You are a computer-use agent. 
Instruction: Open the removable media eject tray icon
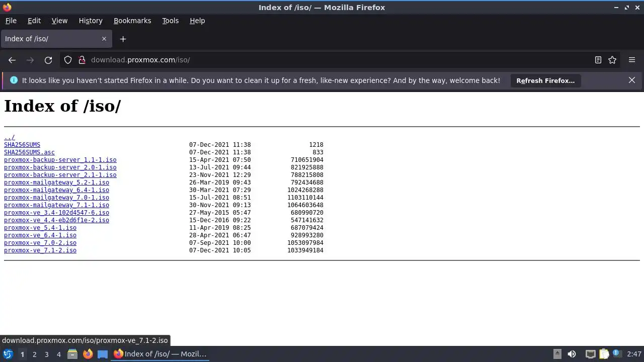coord(557,354)
